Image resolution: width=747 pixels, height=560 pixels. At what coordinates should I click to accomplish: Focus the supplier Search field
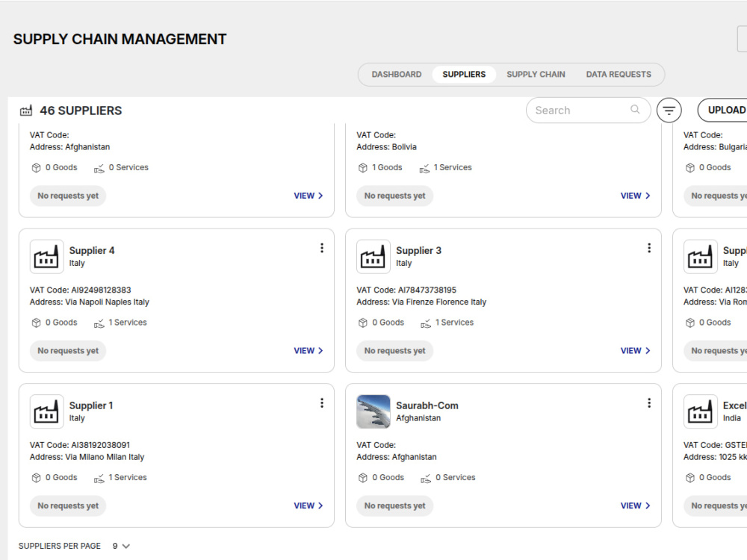(588, 111)
